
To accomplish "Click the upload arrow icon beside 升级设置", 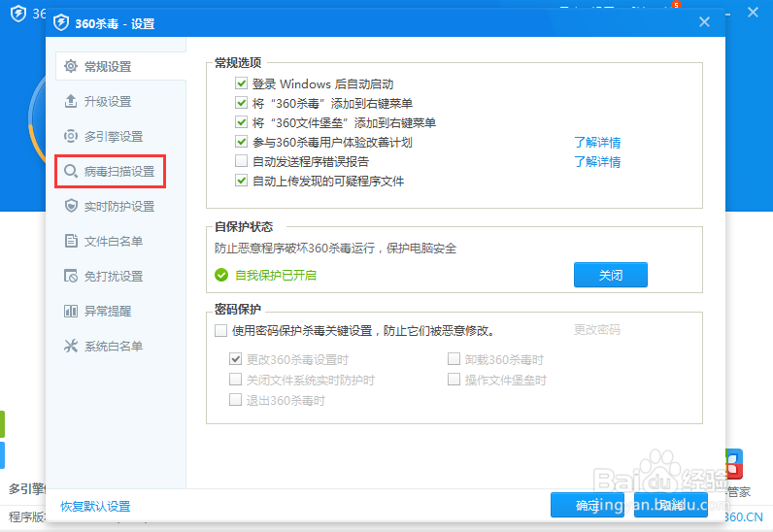I will point(71,101).
